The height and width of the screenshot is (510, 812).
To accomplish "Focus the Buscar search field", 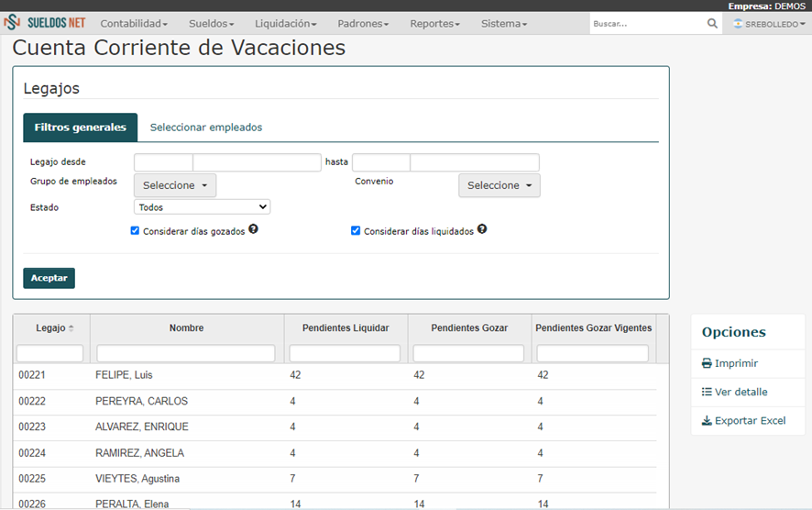I will (x=647, y=23).
